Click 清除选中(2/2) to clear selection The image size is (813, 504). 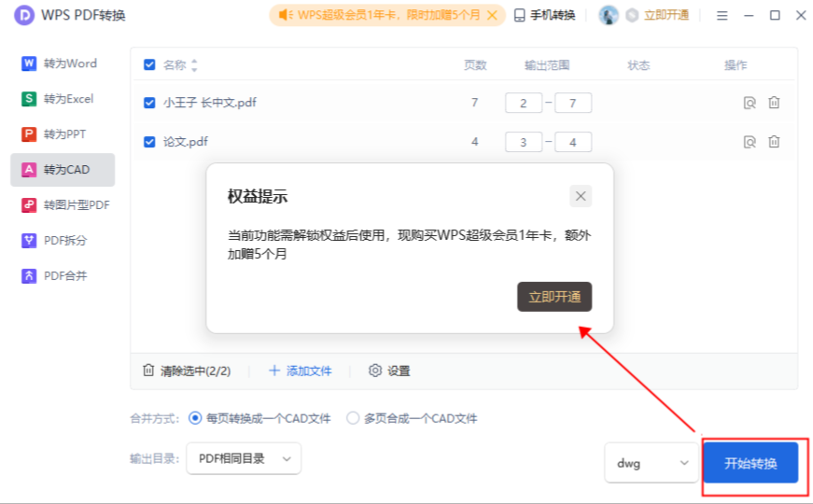187,371
